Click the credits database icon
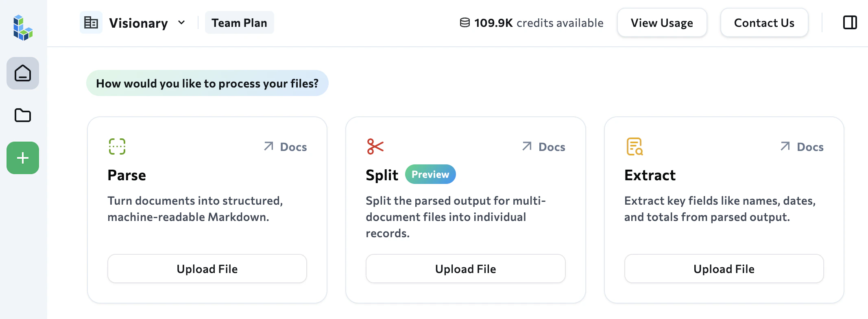Viewport: 868px width, 319px height. click(465, 23)
